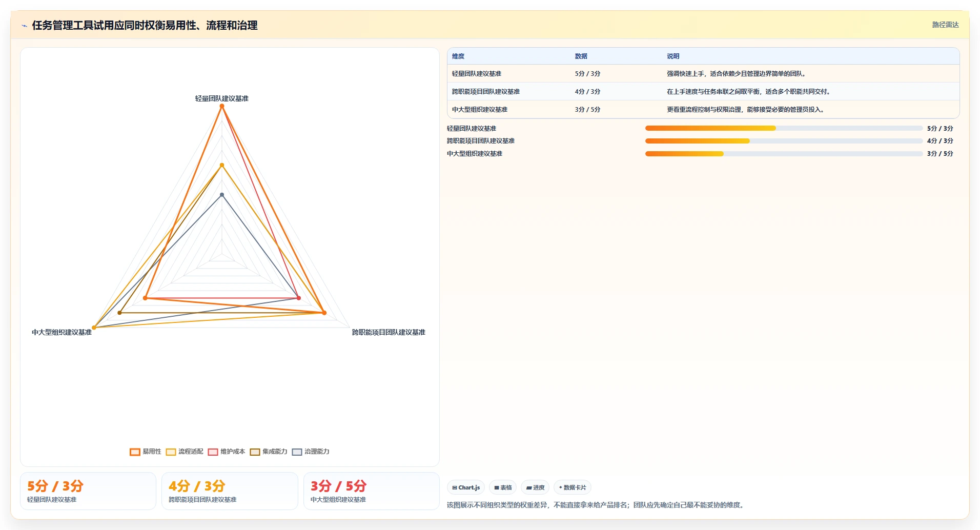Click the page title 任务管理工具试用应同时权衡易用性、流程和治理
980x530 pixels.
tap(145, 26)
